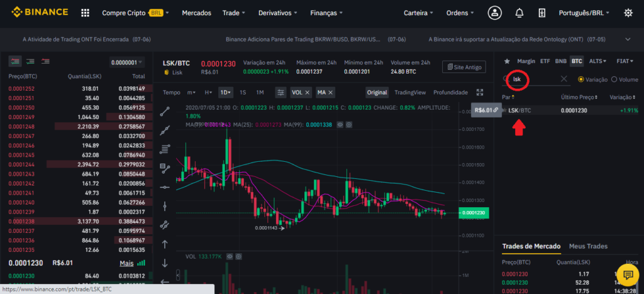This screenshot has height=294, width=644.
Task: Remove the MA indicator
Action: pyautogui.click(x=331, y=92)
